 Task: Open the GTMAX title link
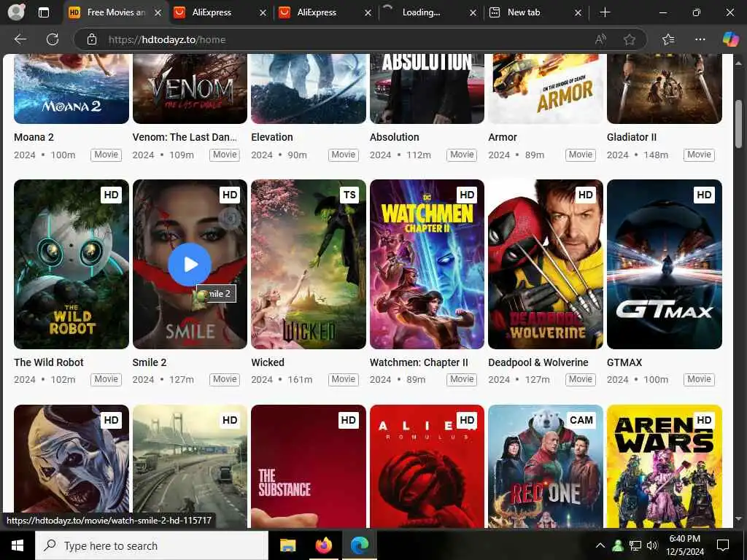click(624, 362)
